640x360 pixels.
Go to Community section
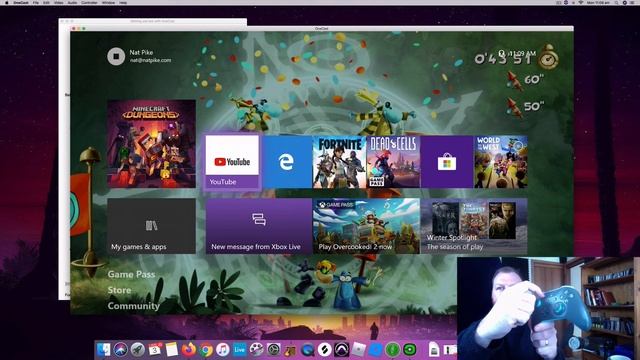(133, 306)
